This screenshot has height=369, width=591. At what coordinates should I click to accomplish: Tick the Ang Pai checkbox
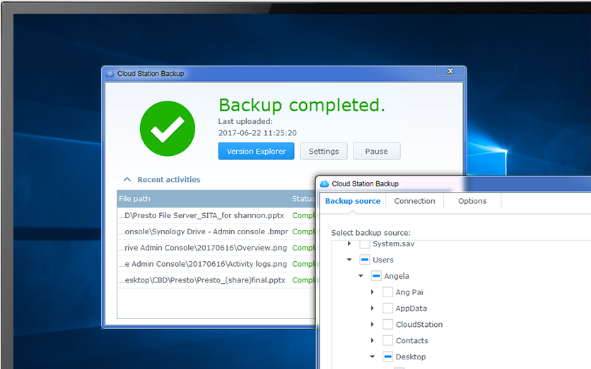(387, 292)
